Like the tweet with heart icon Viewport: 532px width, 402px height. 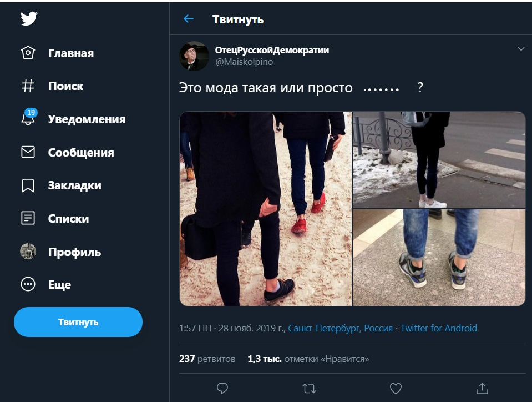tap(396, 388)
